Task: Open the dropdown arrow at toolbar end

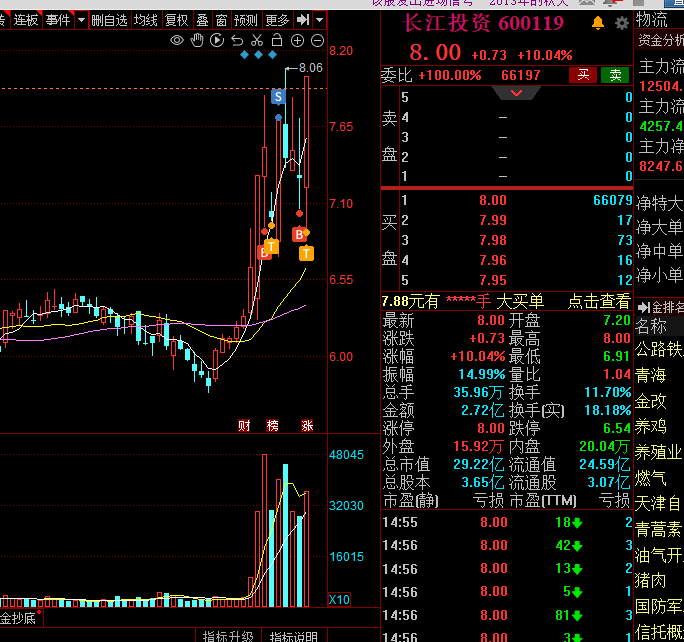Action: [320, 20]
